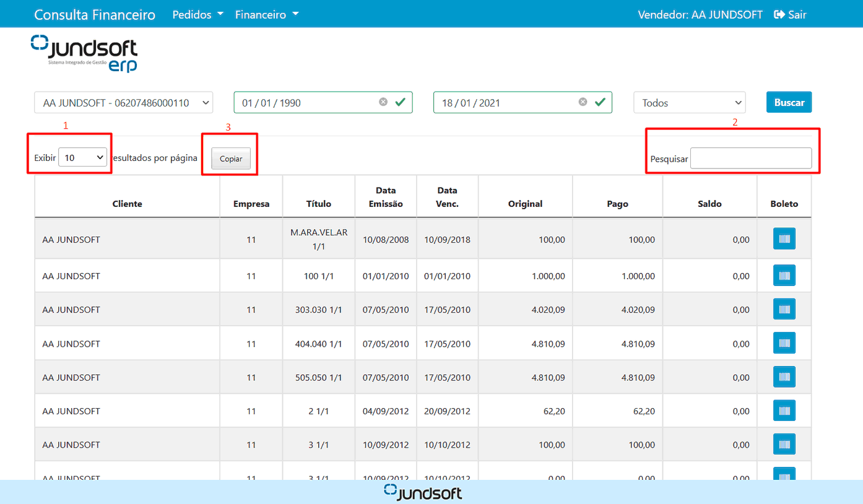This screenshot has width=863, height=504.
Task: Open boleto for title M.ARA.VEL.AR 1/1
Action: click(x=784, y=239)
